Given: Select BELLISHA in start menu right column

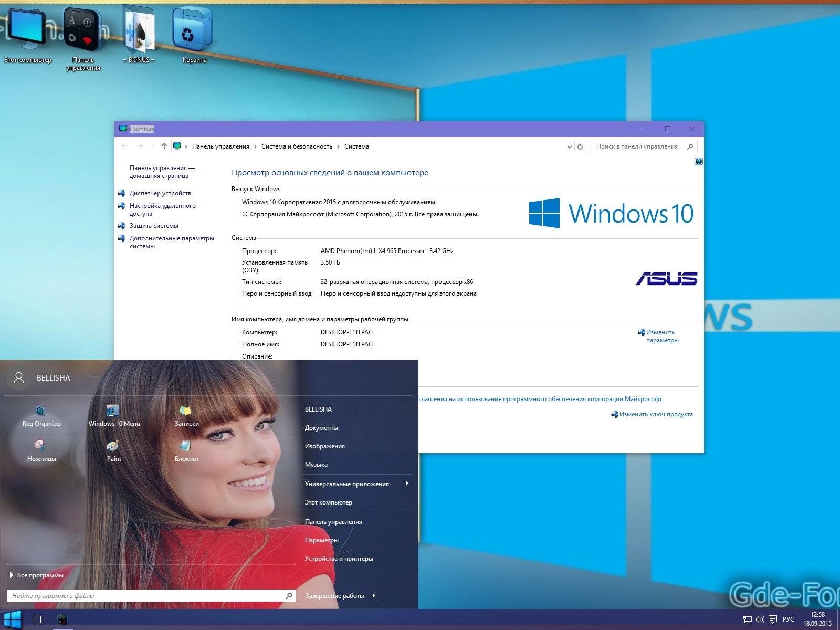Looking at the screenshot, I should coord(318,409).
